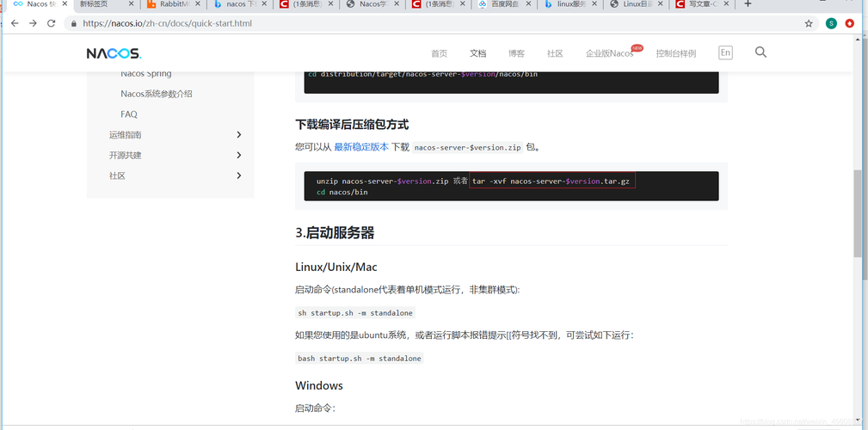Image resolution: width=868 pixels, height=430 pixels.
Task: Expand the 运维指南 sidebar chevron
Action: pyautogui.click(x=238, y=134)
